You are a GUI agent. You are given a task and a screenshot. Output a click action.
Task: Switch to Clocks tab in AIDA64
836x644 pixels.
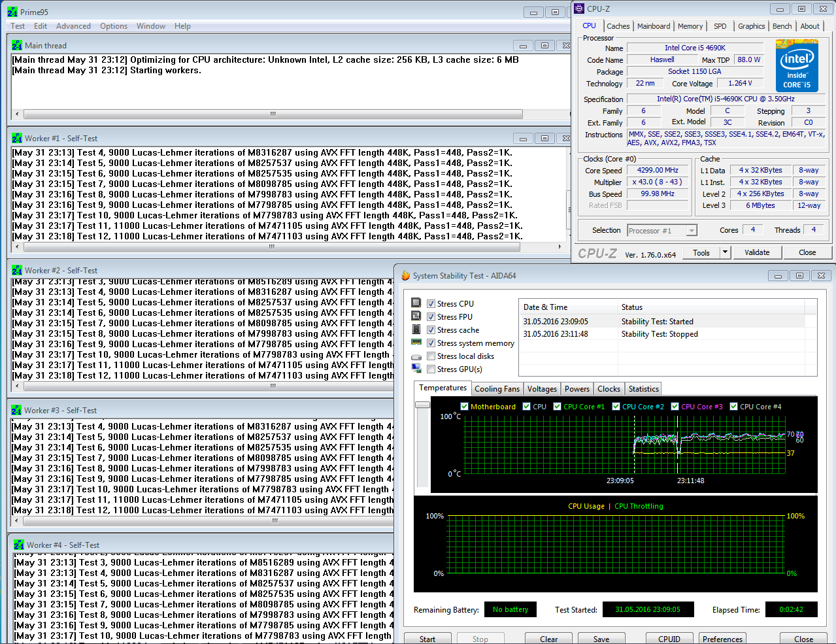pos(609,389)
